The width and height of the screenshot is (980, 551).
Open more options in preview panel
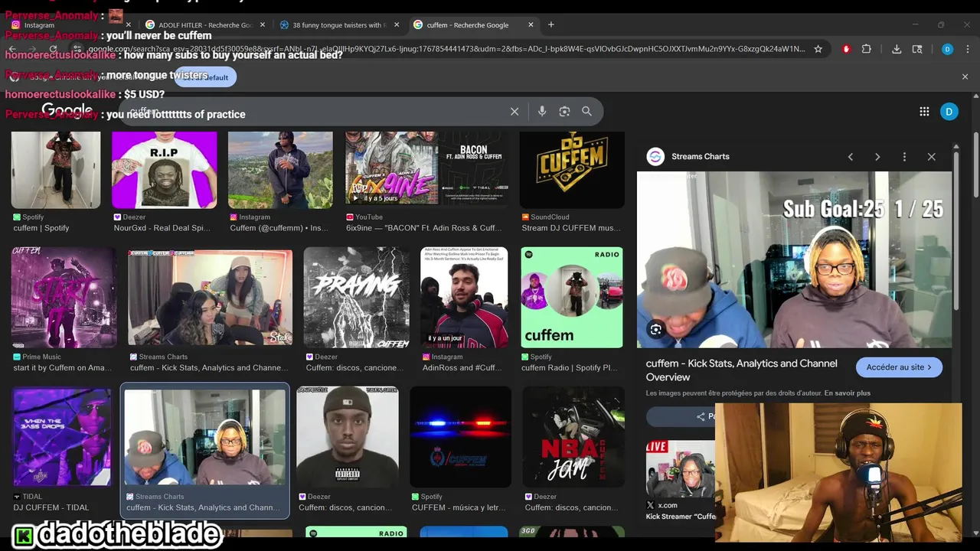[904, 157]
